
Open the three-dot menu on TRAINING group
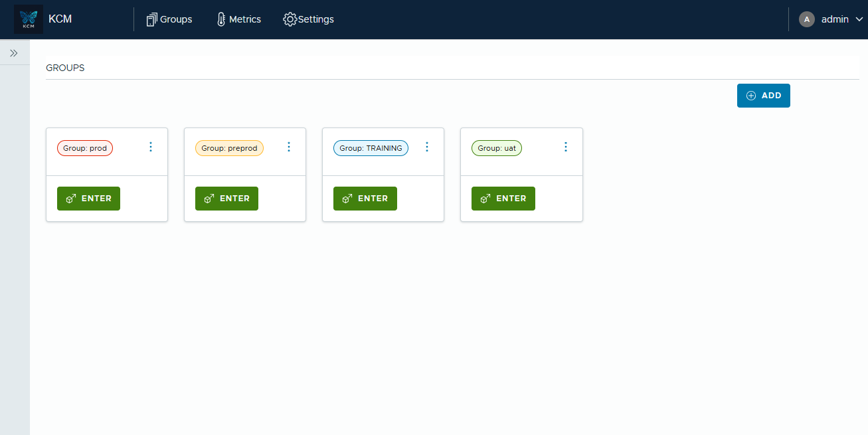pos(427,147)
